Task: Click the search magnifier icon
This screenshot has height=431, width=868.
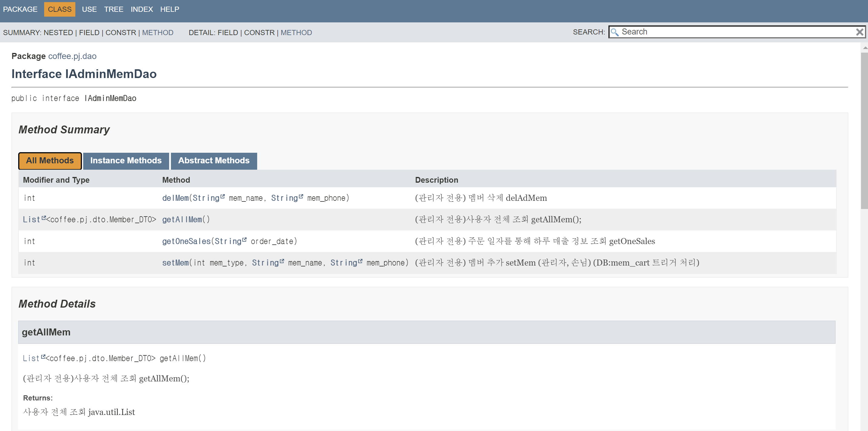Action: click(x=614, y=32)
